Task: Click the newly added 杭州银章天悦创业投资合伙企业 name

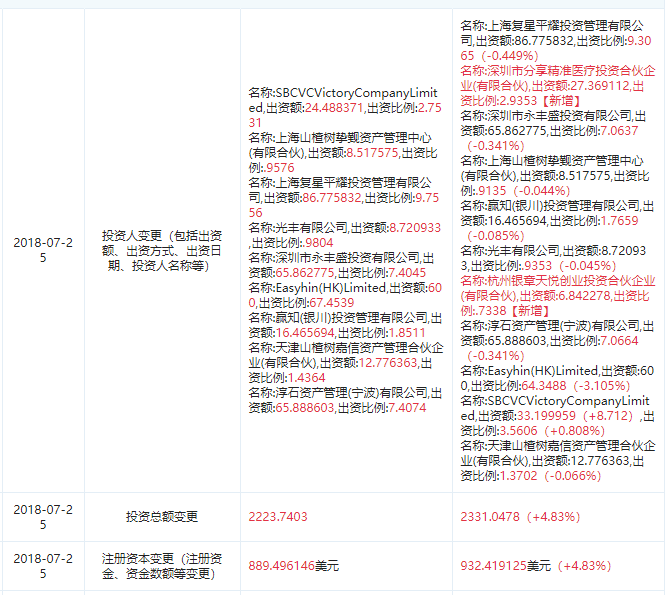Action: (558, 288)
